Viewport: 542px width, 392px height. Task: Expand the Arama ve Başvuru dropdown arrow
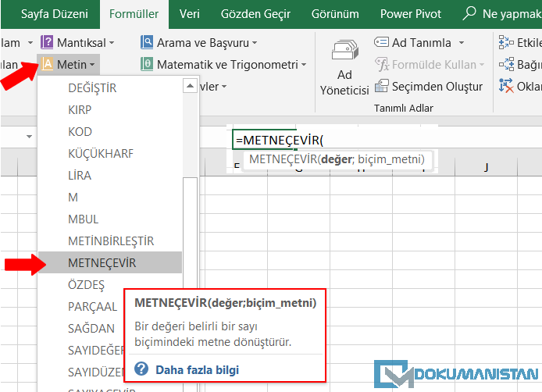[x=255, y=43]
